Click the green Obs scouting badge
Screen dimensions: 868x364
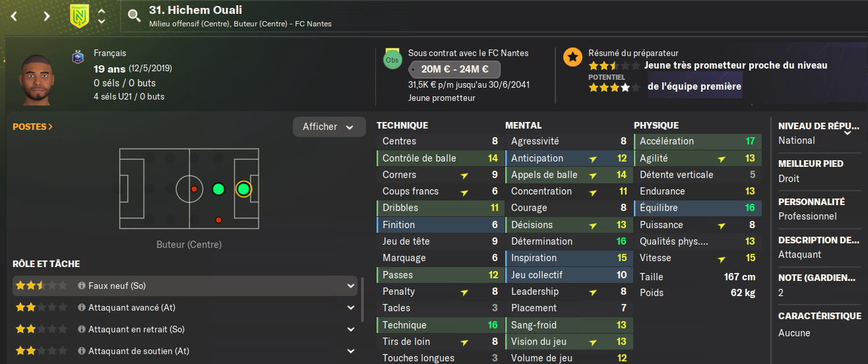click(x=392, y=59)
